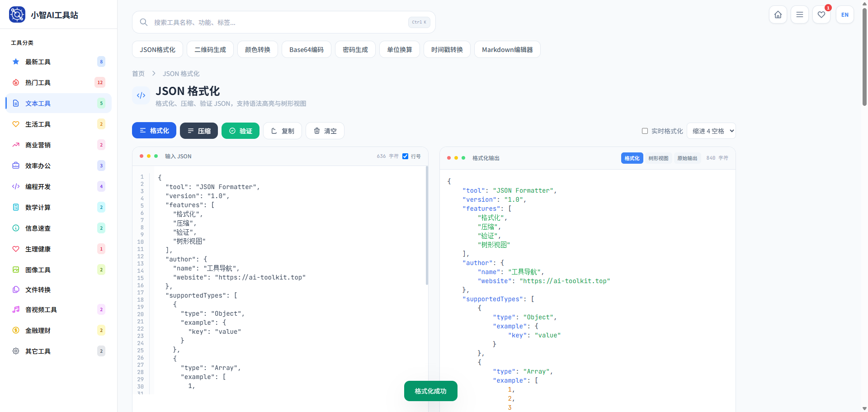Click the trash icon on 清空
This screenshot has height=412, width=868.
(x=317, y=131)
